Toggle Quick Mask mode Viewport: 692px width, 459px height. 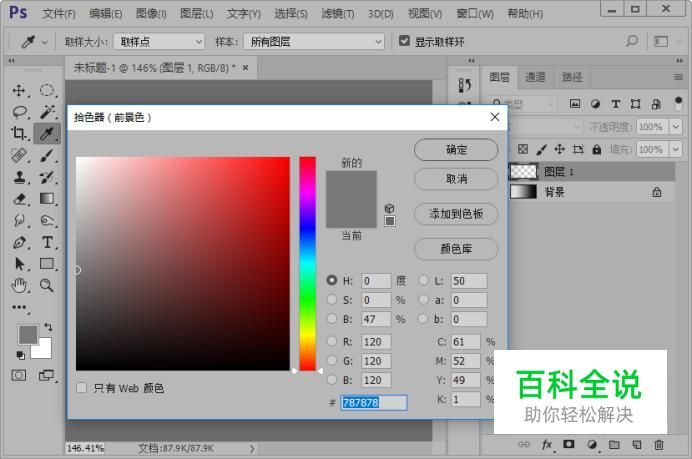tap(19, 376)
